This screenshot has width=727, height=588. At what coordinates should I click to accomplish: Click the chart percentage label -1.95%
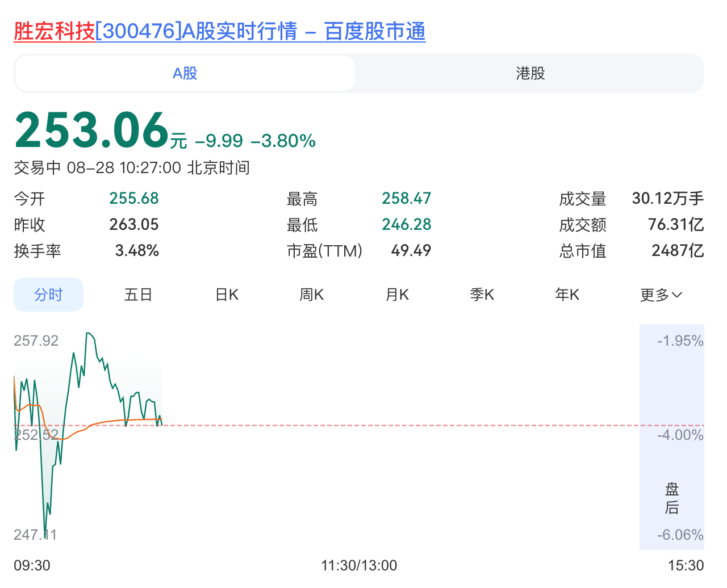[x=680, y=341]
